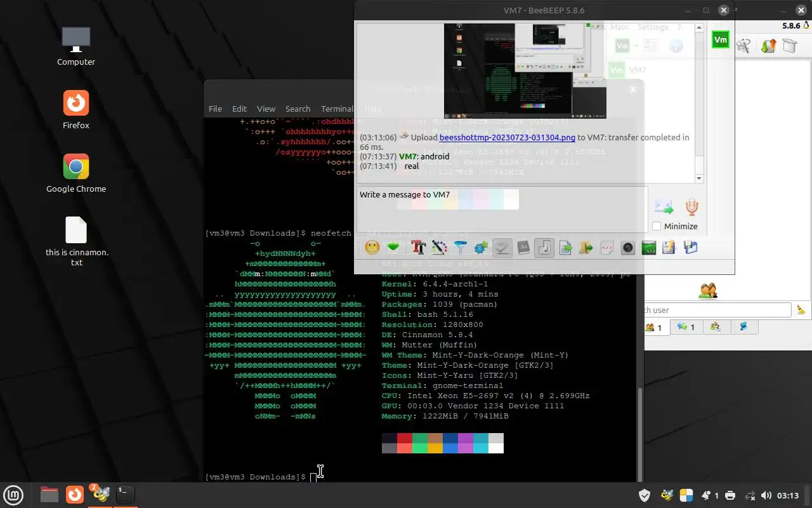Switch to the chats tab showing 1

point(686,327)
